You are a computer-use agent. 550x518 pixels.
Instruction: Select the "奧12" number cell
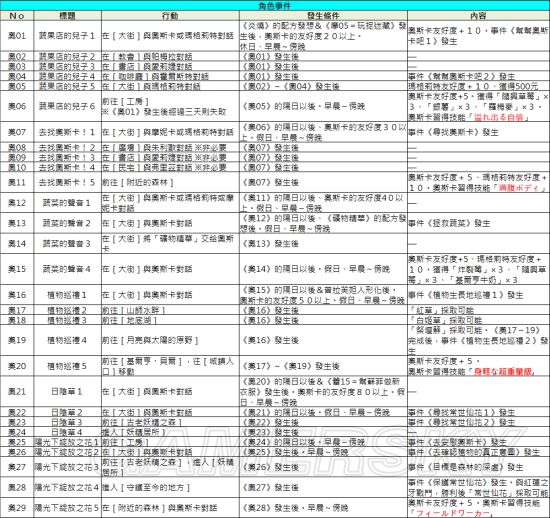(17, 203)
